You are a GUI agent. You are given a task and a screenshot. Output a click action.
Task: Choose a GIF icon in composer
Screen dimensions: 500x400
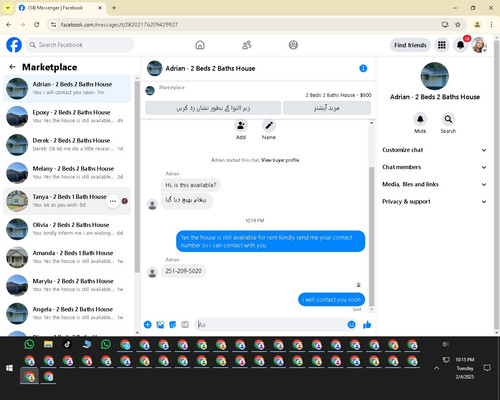pos(185,324)
